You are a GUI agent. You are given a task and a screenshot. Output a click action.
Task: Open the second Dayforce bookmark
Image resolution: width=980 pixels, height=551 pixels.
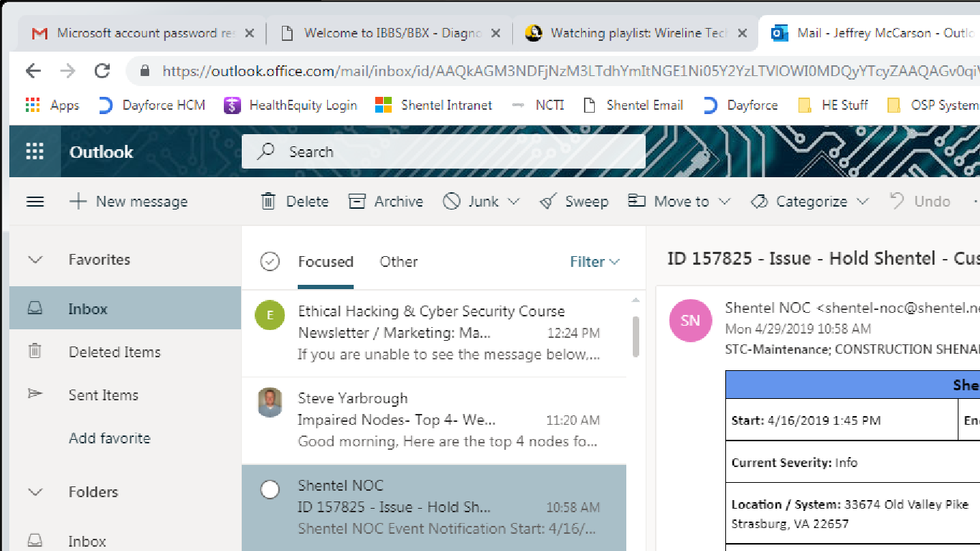pyautogui.click(x=740, y=105)
